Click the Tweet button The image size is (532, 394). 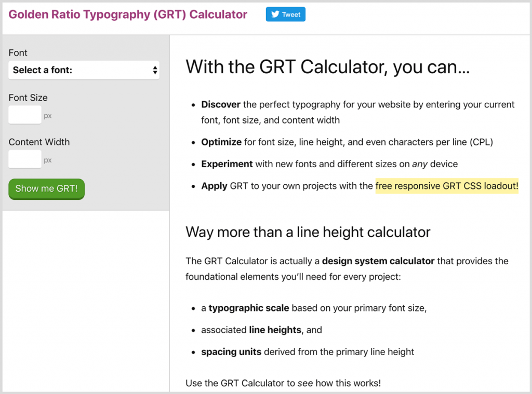285,14
